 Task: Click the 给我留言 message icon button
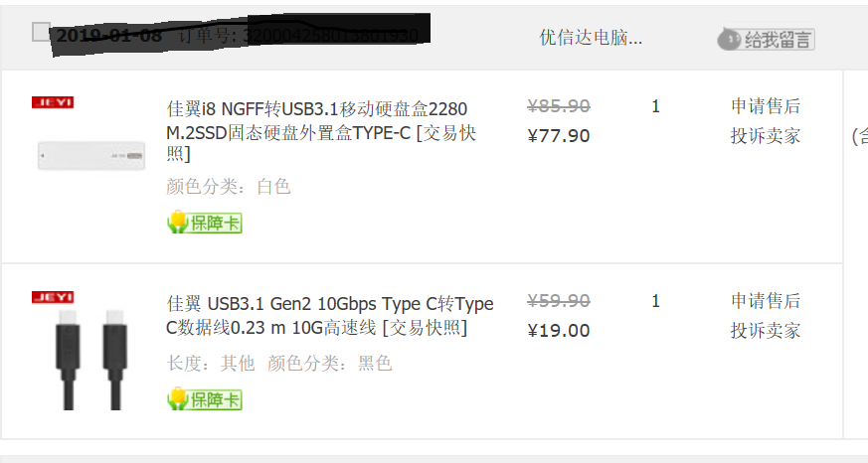pos(767,40)
